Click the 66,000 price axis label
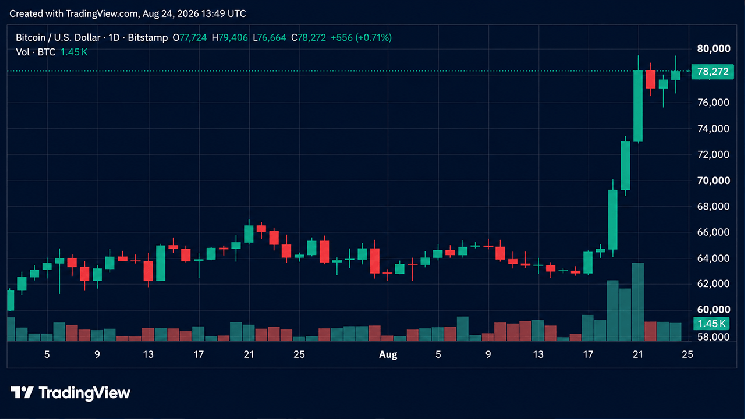This screenshot has width=745, height=419. (713, 232)
